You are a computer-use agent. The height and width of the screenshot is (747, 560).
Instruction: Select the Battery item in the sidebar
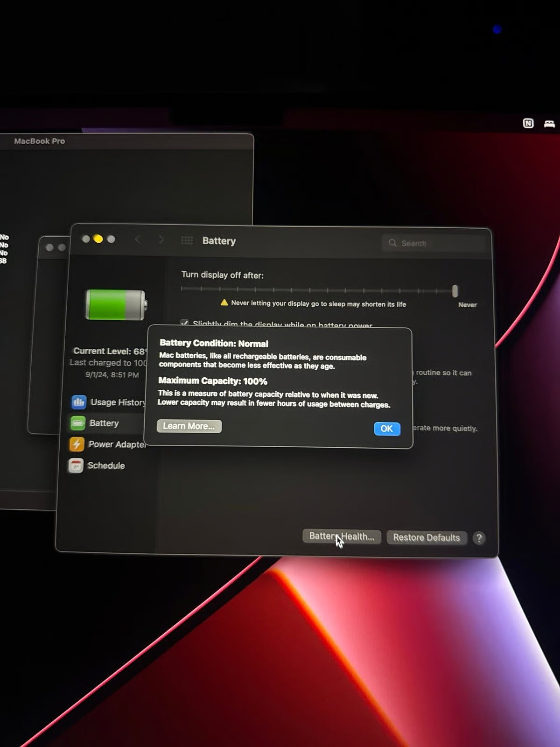click(x=104, y=423)
